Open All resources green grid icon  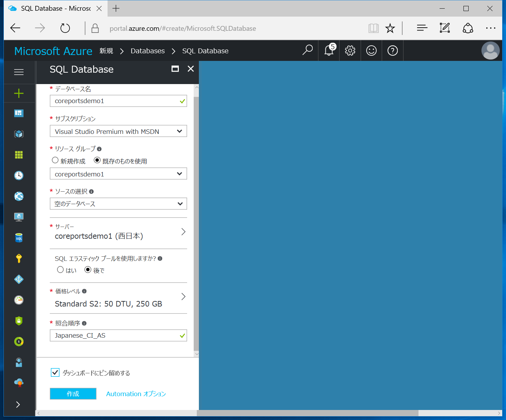tap(19, 155)
